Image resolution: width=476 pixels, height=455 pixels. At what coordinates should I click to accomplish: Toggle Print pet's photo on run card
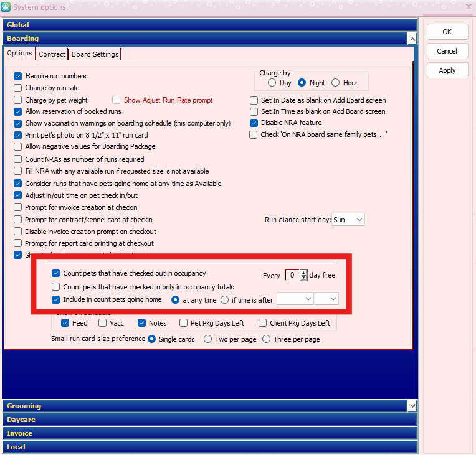click(x=18, y=135)
